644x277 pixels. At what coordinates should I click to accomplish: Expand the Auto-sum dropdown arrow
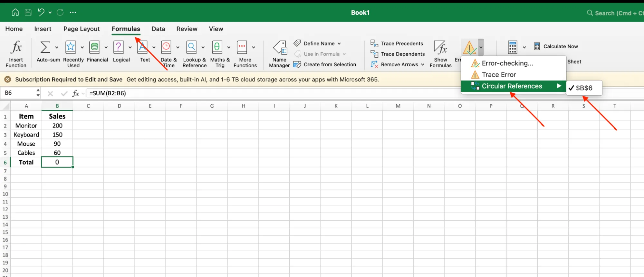pos(57,47)
